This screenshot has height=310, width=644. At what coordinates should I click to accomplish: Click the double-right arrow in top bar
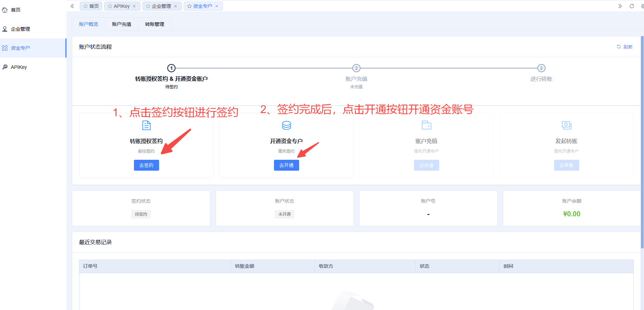click(x=620, y=6)
